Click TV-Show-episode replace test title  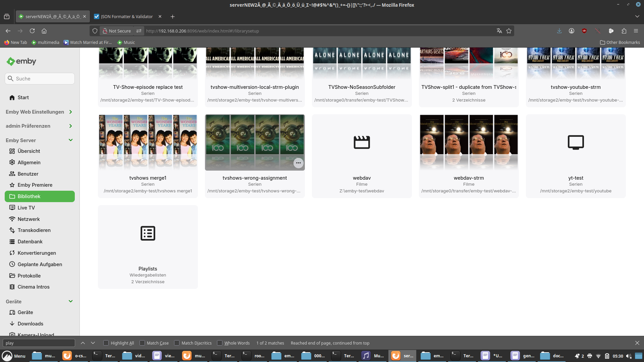pyautogui.click(x=148, y=87)
